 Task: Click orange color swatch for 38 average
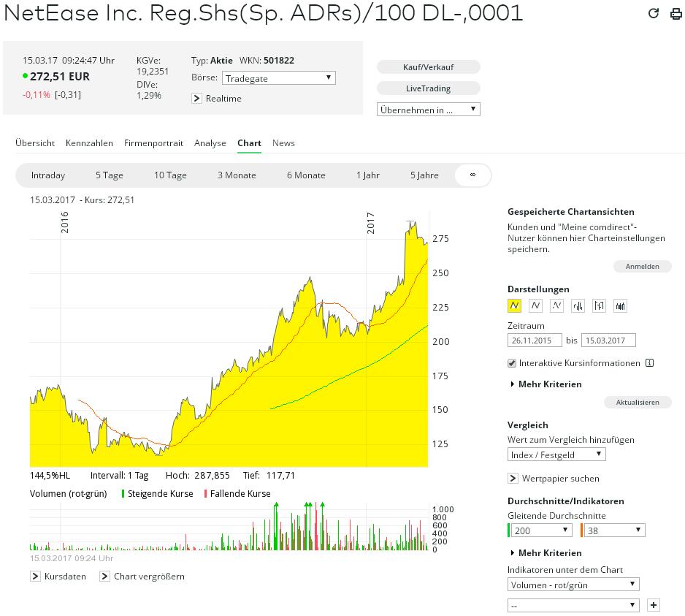[x=582, y=531]
